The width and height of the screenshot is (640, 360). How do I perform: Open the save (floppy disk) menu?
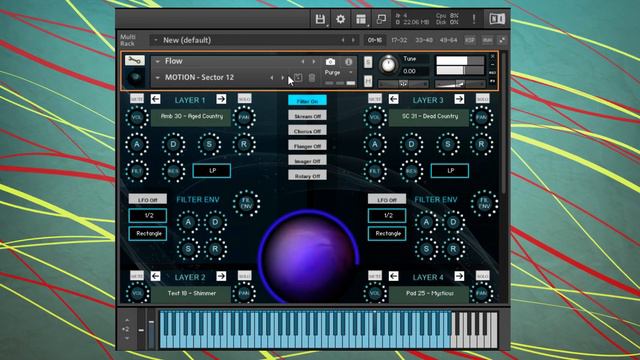point(320,19)
